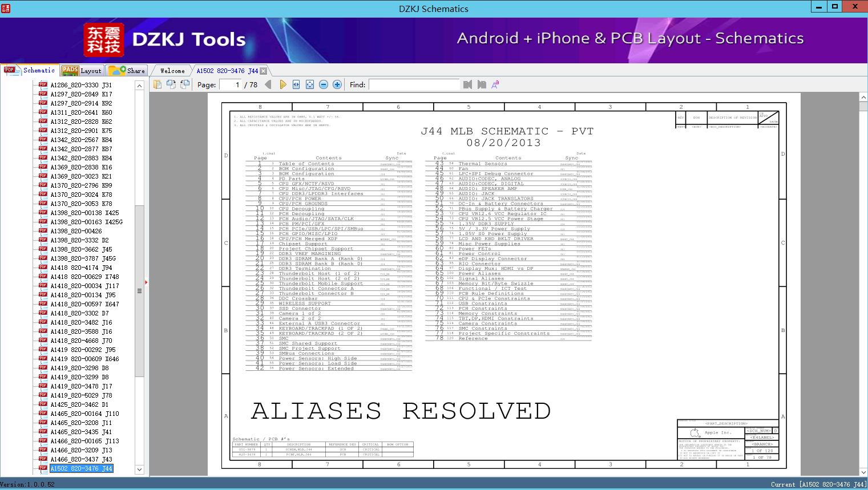Click the app icon in the title bar
Viewport: 868px width, 490px height.
pos(6,8)
